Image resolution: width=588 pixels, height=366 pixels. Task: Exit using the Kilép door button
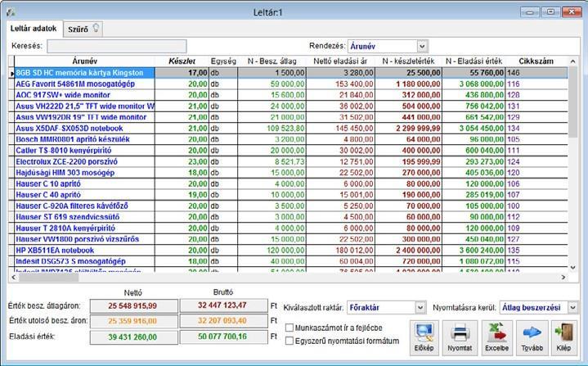[x=563, y=337]
